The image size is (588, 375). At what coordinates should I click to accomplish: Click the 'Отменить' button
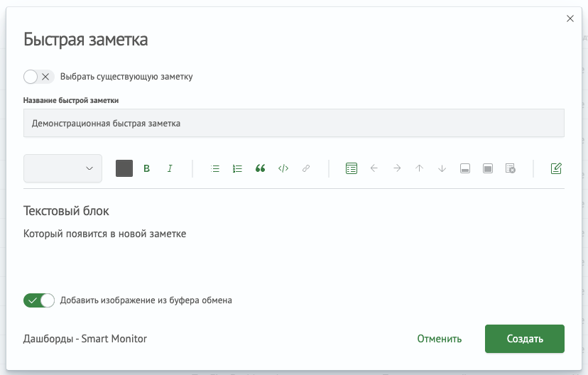[439, 339]
